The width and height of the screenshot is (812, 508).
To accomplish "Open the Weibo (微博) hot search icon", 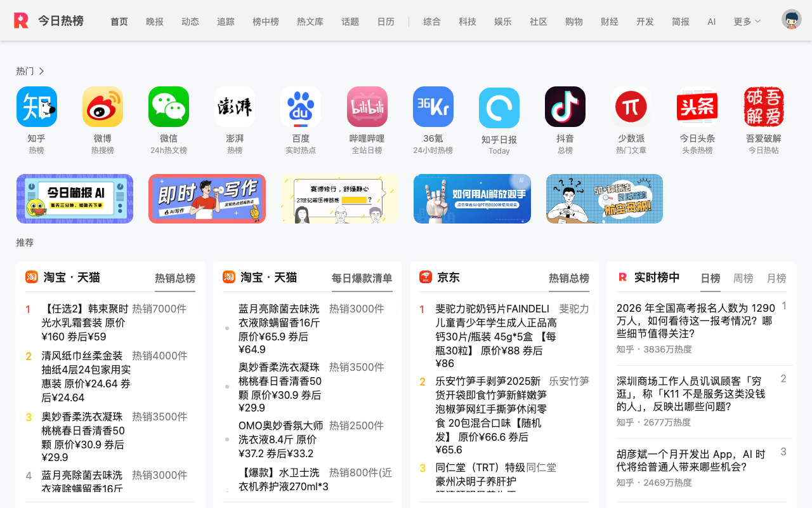I will click(x=103, y=107).
